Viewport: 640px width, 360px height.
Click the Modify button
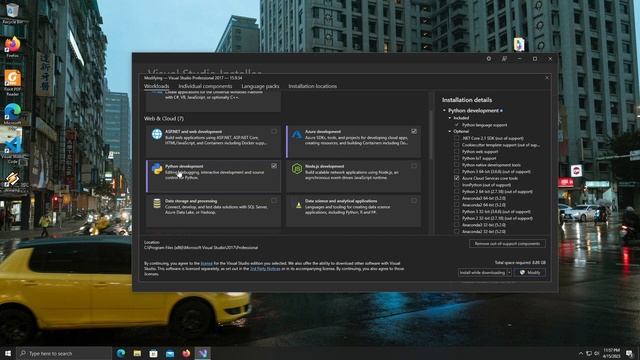[530, 273]
